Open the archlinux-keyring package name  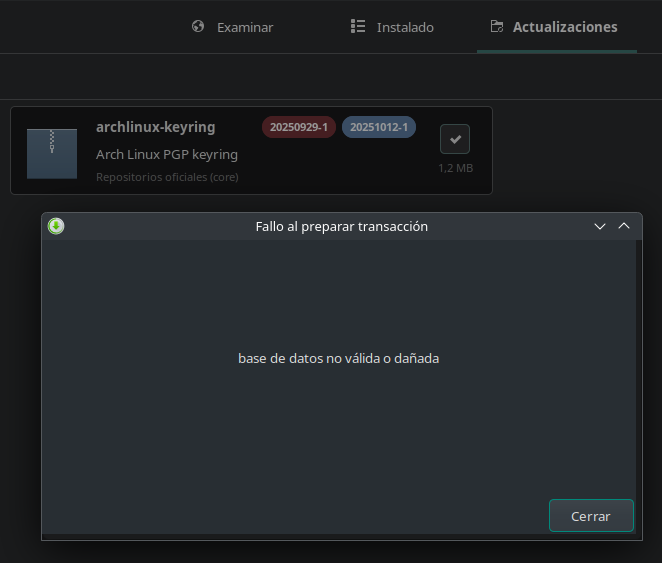point(155,127)
